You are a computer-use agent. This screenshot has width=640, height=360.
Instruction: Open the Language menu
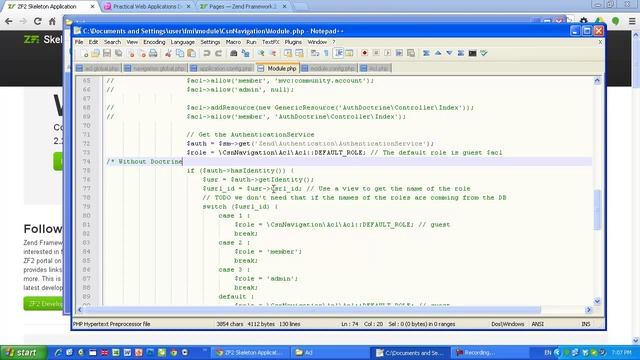coord(182,42)
